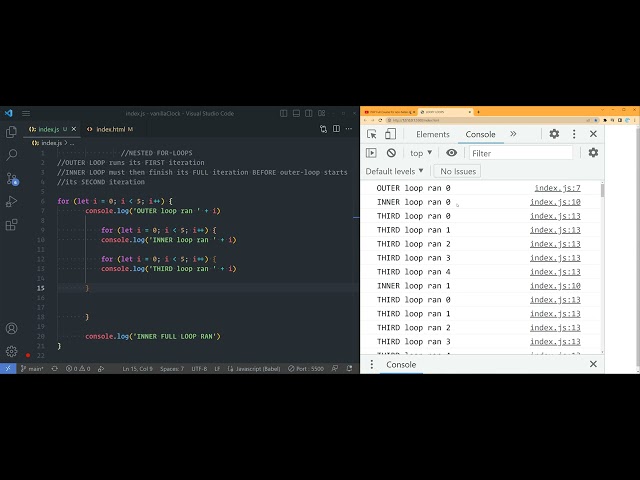The image size is (640, 480).
Task: Close the bottom console drawer
Action: [593, 364]
